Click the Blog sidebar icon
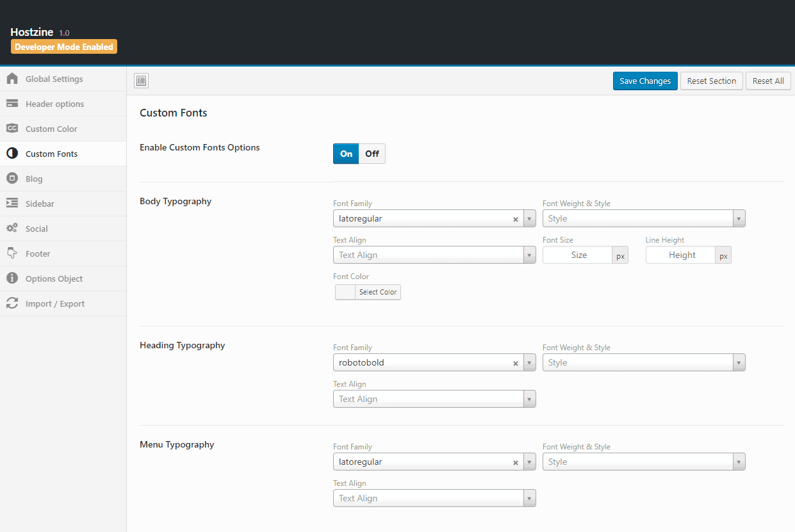The height and width of the screenshot is (532, 795). coord(12,179)
